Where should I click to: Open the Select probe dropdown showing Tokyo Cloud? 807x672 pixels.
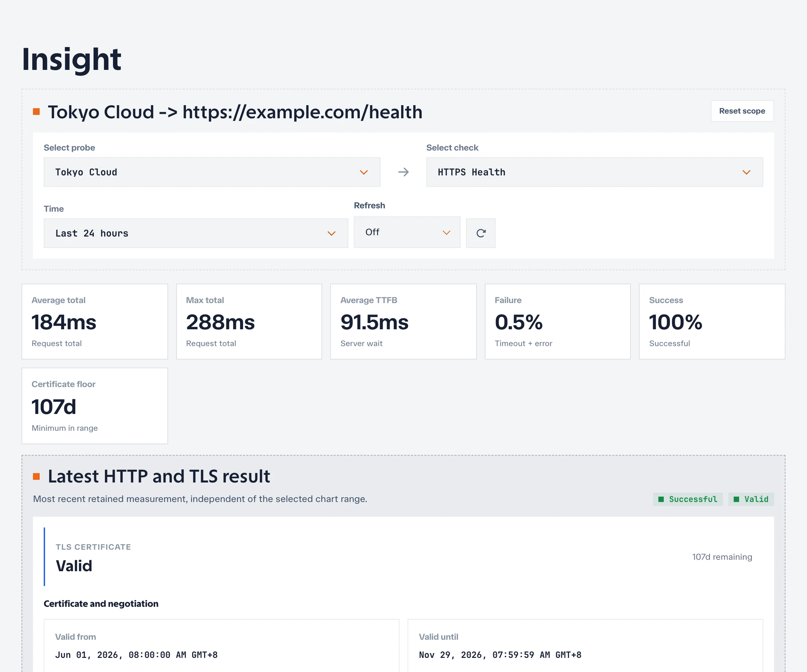click(x=212, y=172)
